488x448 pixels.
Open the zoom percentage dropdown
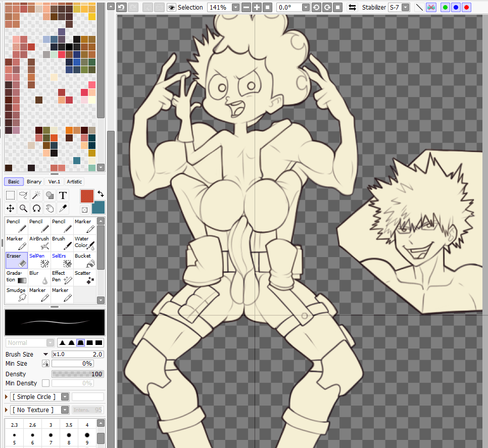[235, 7]
